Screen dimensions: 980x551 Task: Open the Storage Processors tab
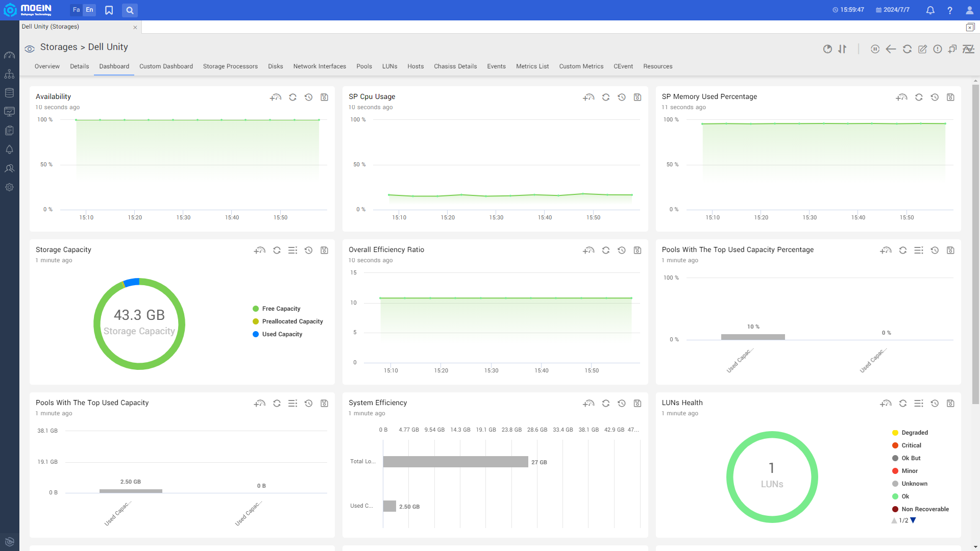[230, 66]
